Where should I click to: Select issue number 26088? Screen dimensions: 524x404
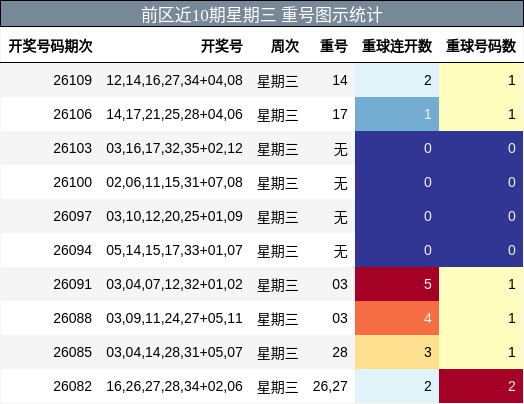coord(73,318)
